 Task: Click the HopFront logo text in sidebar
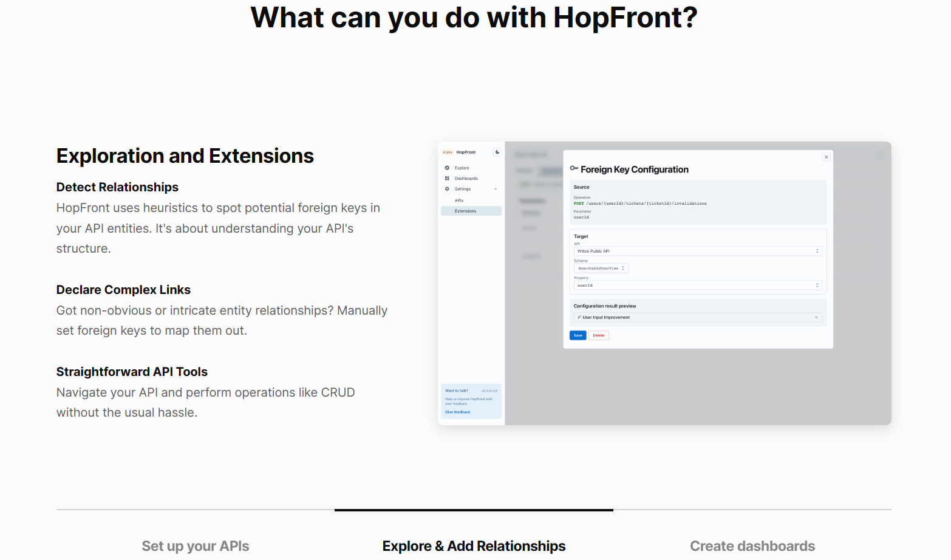tap(466, 152)
